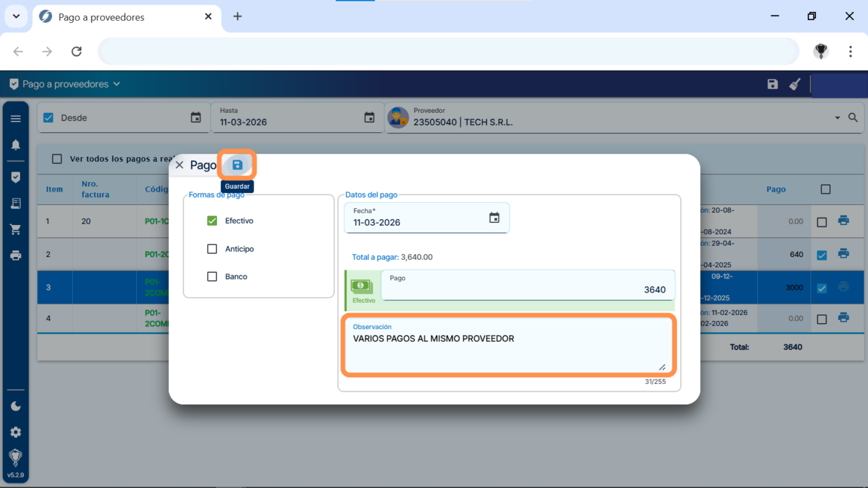This screenshot has height=488, width=868.
Task: Click the clean brush icon in header
Action: [x=795, y=84]
